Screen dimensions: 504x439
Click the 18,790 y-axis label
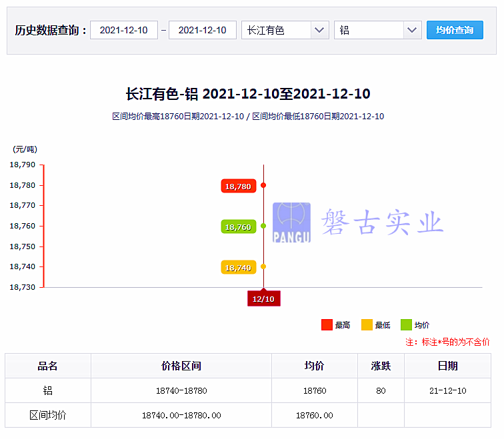(x=23, y=165)
